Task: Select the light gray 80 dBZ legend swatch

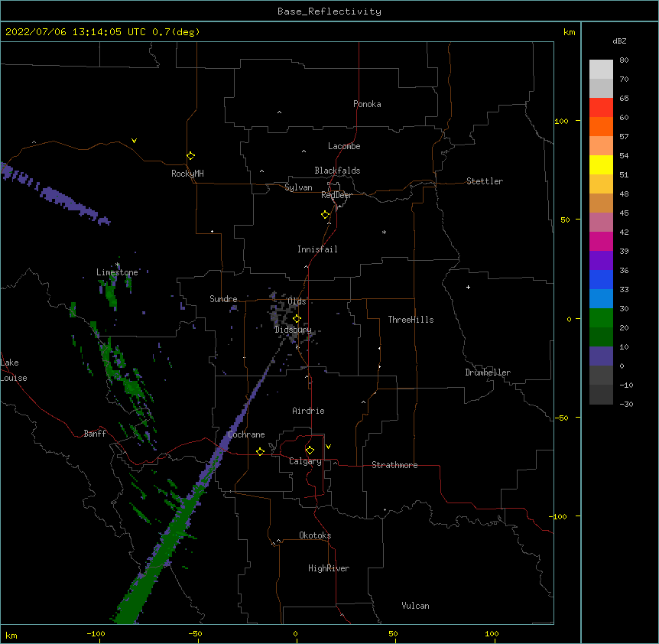Action: [601, 69]
